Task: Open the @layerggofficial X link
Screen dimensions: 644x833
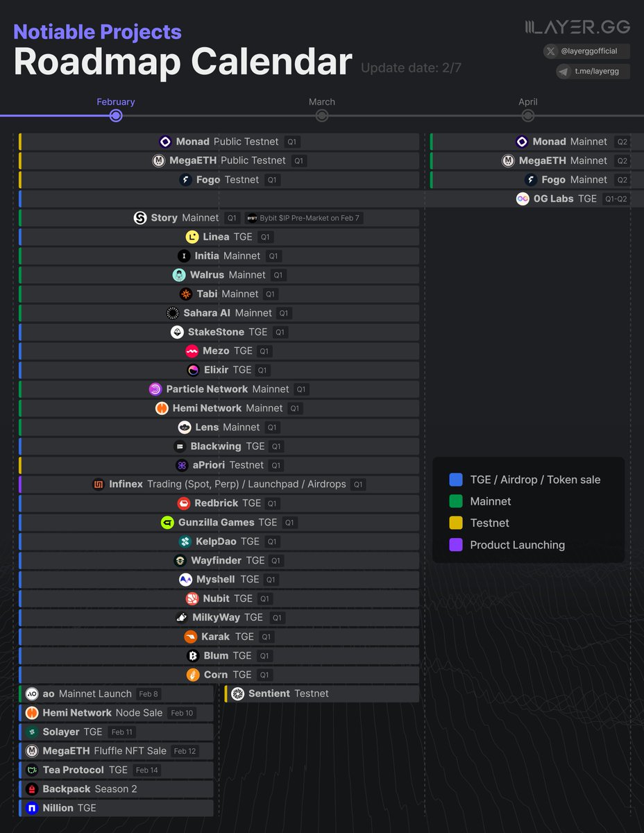Action: tap(586, 51)
